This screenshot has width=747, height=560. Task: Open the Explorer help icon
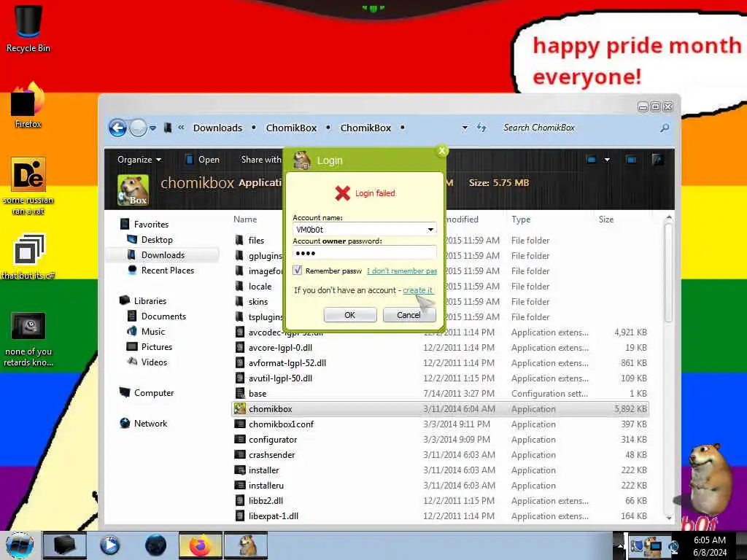[657, 160]
